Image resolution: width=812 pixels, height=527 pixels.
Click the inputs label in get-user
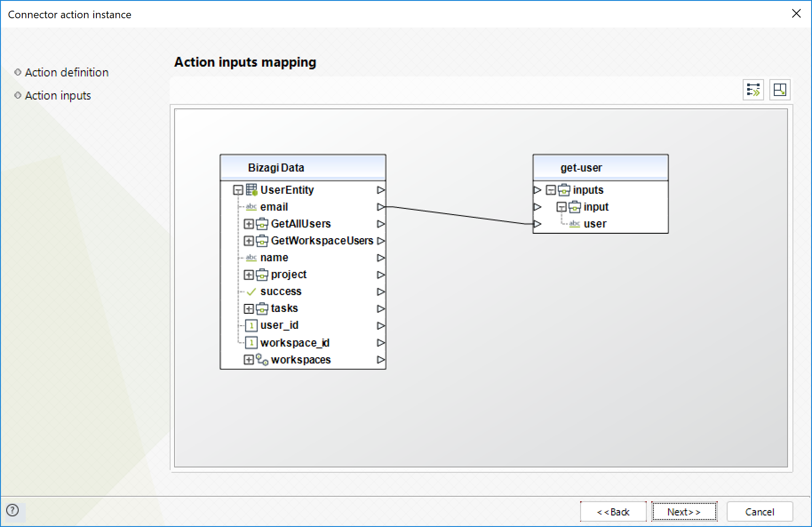pyautogui.click(x=588, y=190)
